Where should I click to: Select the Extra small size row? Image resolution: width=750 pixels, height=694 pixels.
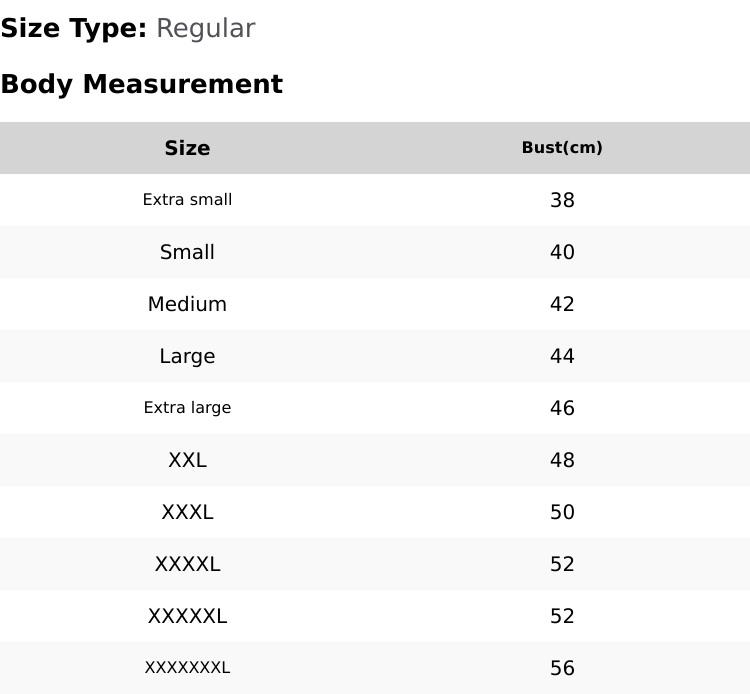point(187,200)
